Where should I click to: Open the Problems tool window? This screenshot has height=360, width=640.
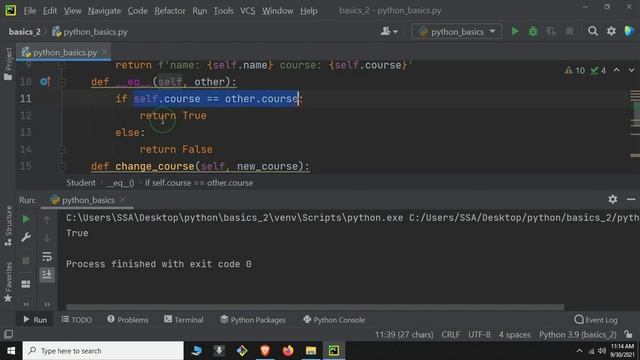pos(128,320)
